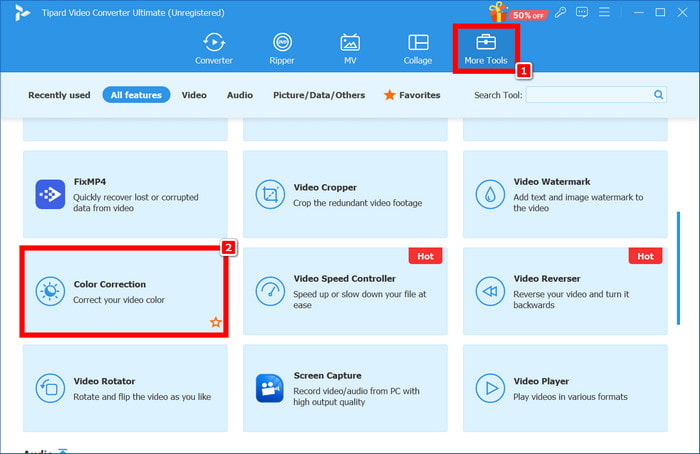Click the tools list vertical scrollbar
Viewport: 700px width, 454px height.
[x=678, y=268]
